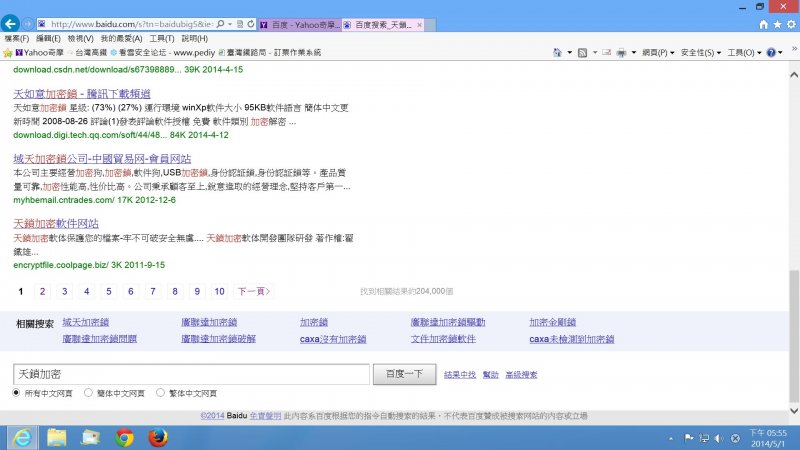Open the 安全性(S) dropdown menu
Viewport: 800px width, 450px height.
701,53
